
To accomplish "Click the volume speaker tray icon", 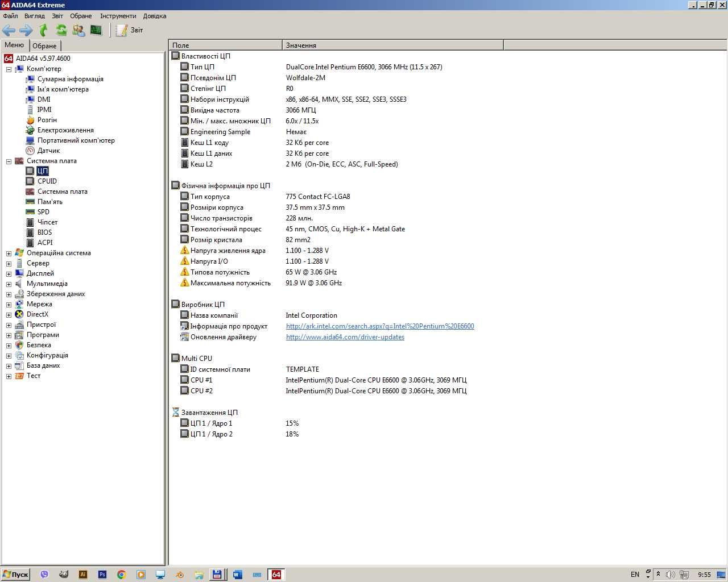I will 671,575.
